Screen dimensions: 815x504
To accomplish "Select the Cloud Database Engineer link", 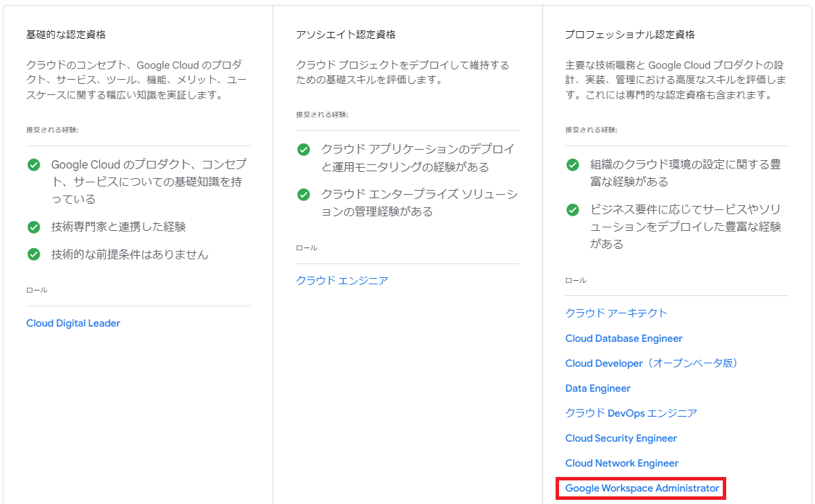I will (x=624, y=338).
